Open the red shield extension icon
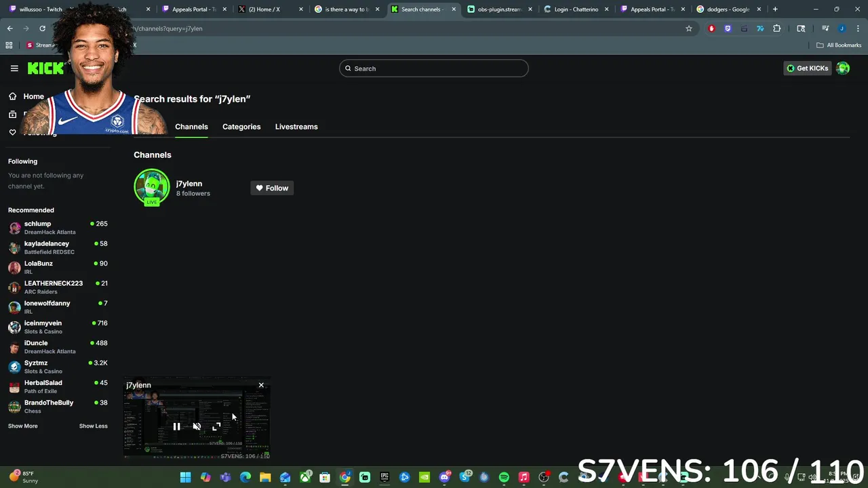The width and height of the screenshot is (868, 488). tap(711, 28)
